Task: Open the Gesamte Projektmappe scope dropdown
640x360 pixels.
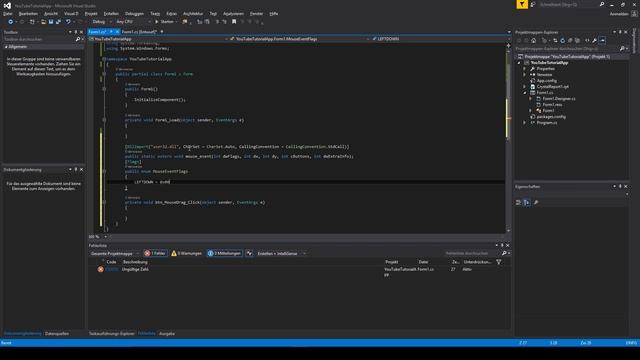Action: pyautogui.click(x=115, y=253)
